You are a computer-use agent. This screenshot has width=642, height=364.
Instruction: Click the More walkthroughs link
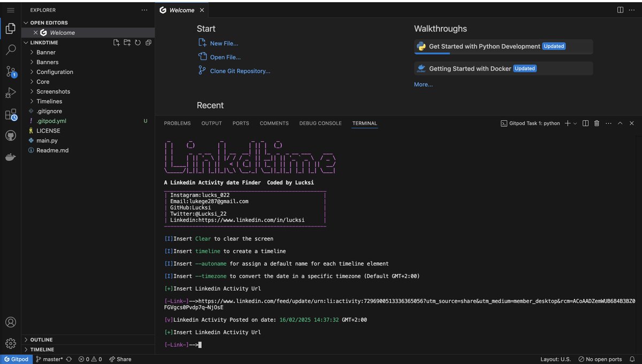(423, 84)
